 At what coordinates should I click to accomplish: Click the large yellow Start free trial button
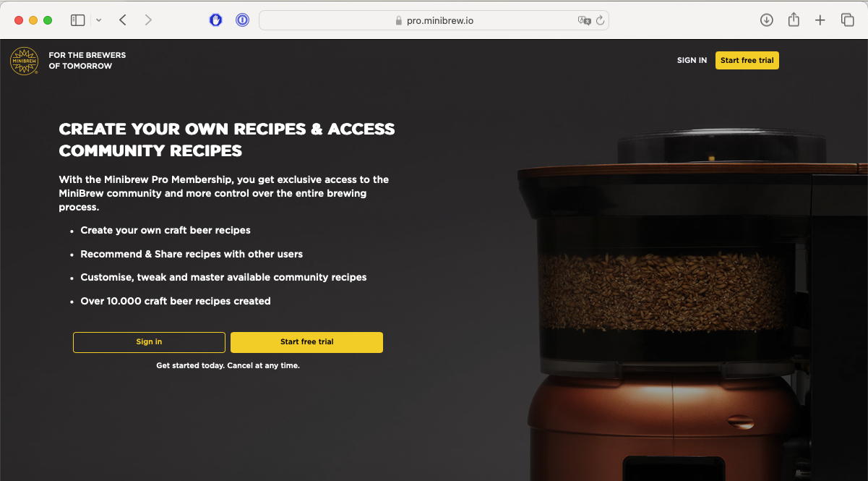[306, 342]
